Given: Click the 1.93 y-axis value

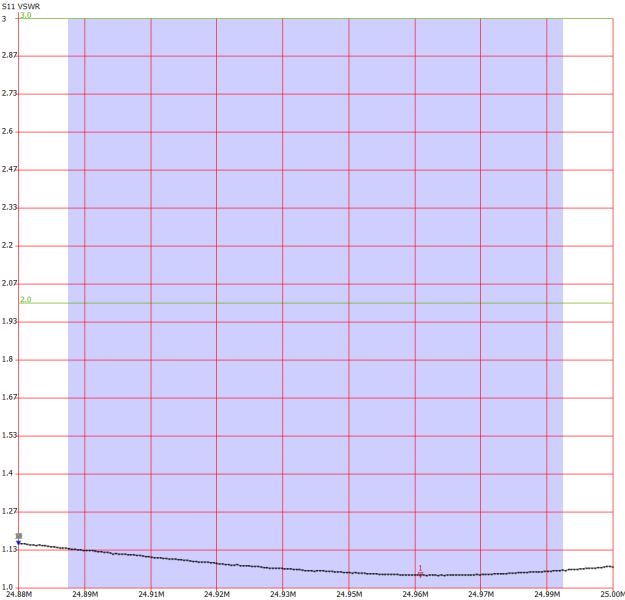Looking at the screenshot, I should coord(10,321).
